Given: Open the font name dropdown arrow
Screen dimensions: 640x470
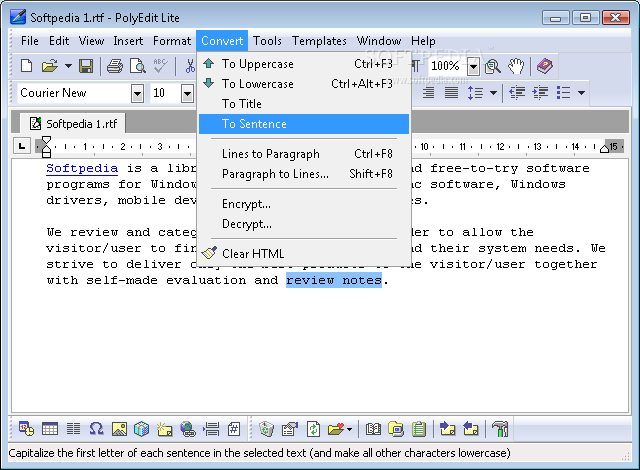Looking at the screenshot, I should (x=138, y=93).
